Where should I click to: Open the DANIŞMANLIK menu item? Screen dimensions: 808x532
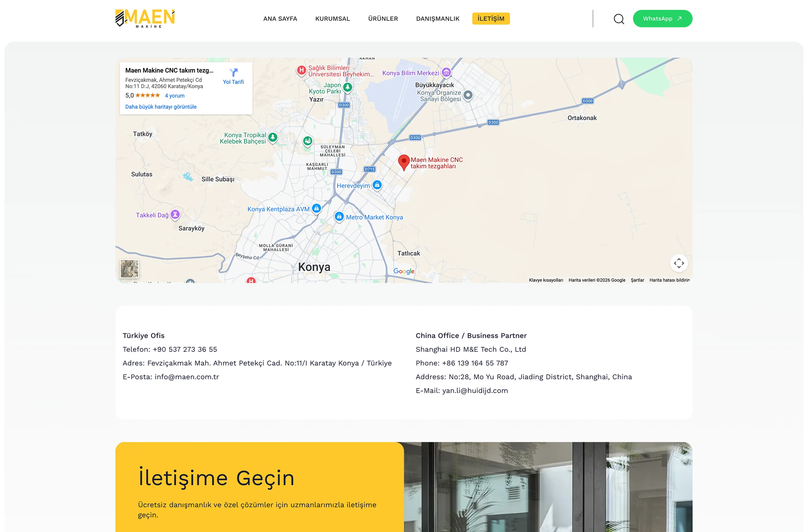point(438,19)
